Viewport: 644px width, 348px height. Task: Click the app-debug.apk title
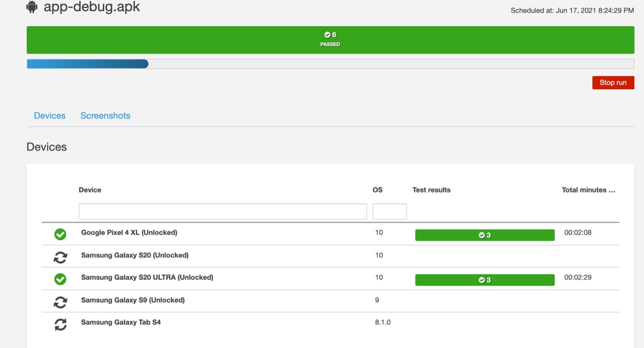pos(91,7)
